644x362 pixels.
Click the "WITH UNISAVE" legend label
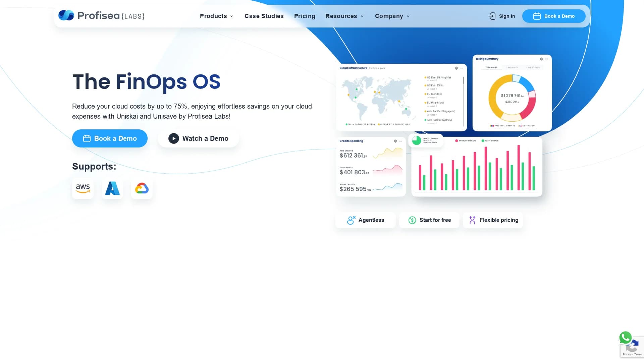click(x=491, y=141)
